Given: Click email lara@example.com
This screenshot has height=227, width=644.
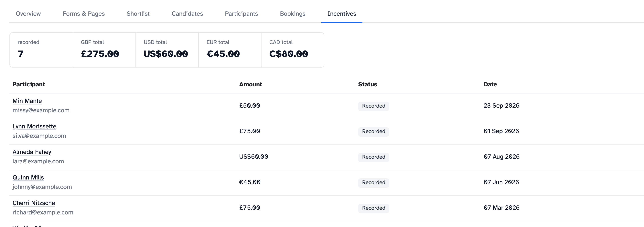Looking at the screenshot, I should 38,161.
